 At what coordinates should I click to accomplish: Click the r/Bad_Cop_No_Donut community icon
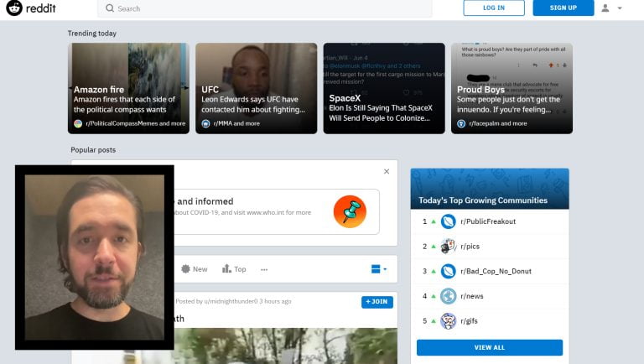(x=448, y=271)
